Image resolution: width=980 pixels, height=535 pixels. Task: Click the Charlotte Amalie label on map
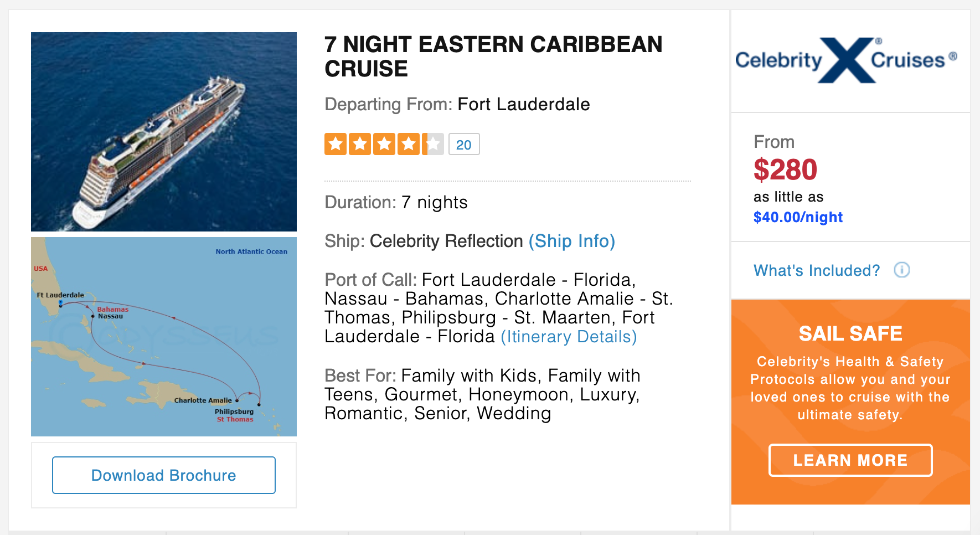tap(202, 400)
